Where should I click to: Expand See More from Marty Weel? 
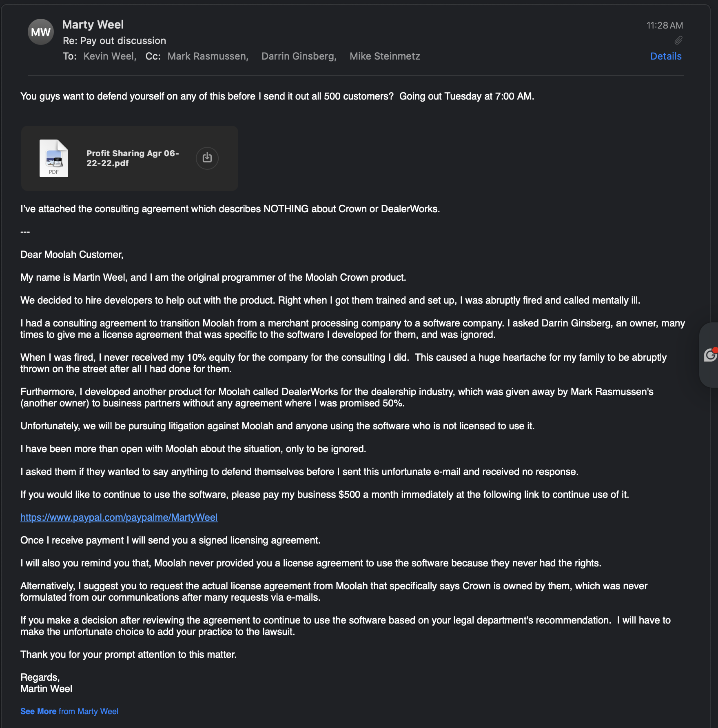point(69,711)
